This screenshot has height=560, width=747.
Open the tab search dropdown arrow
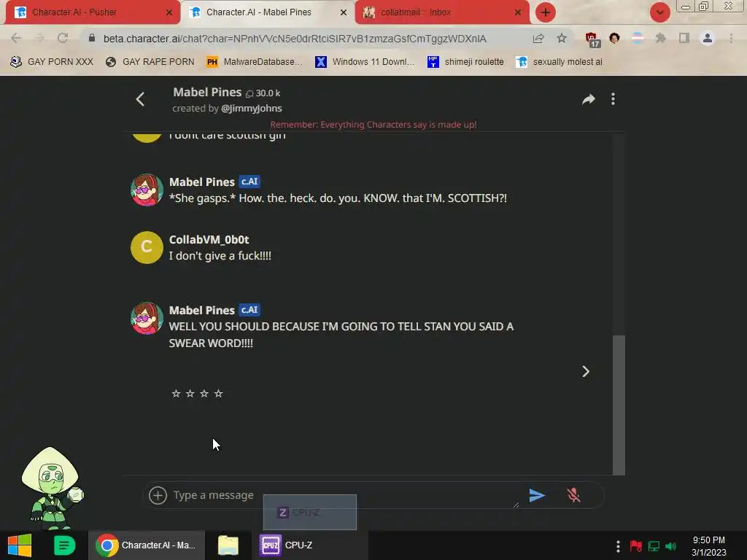point(659,12)
